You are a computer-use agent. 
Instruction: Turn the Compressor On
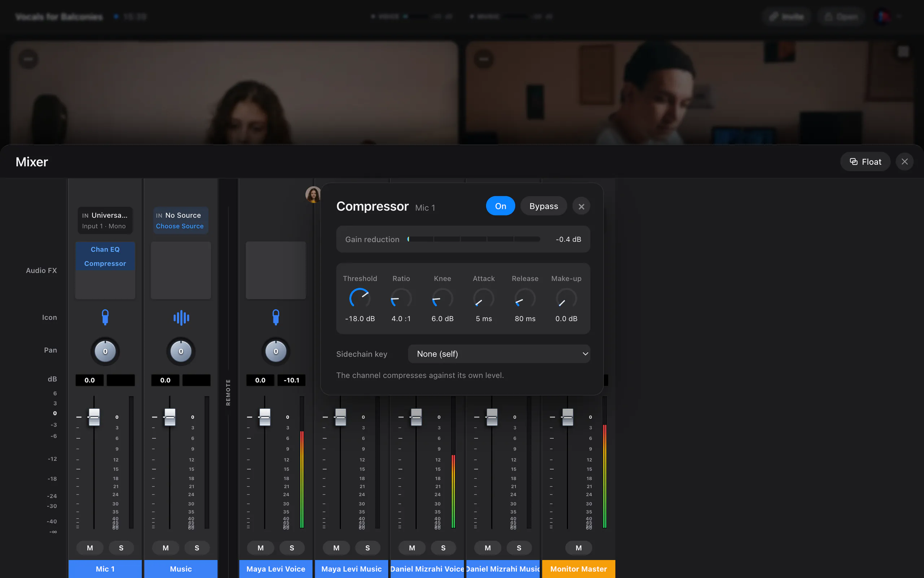[500, 206]
